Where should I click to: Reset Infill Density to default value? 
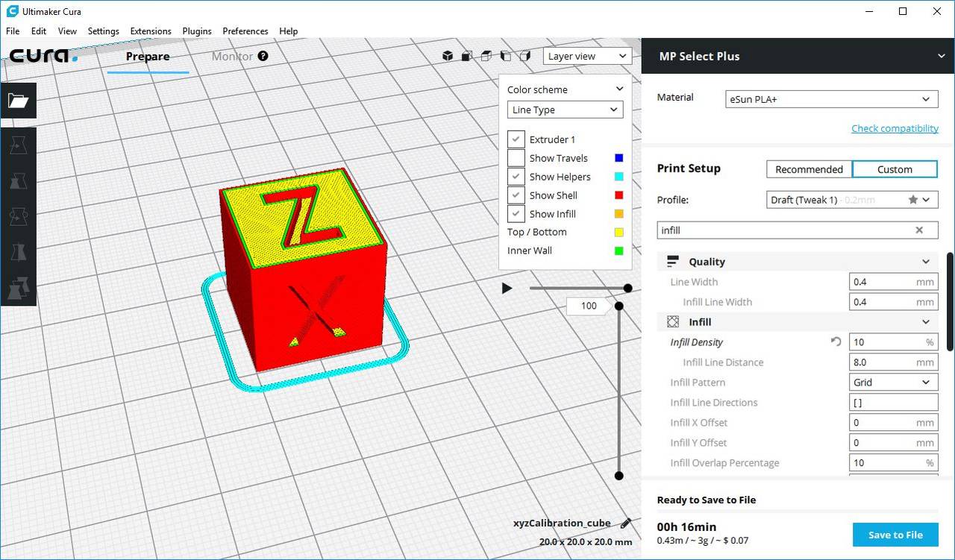[836, 342]
